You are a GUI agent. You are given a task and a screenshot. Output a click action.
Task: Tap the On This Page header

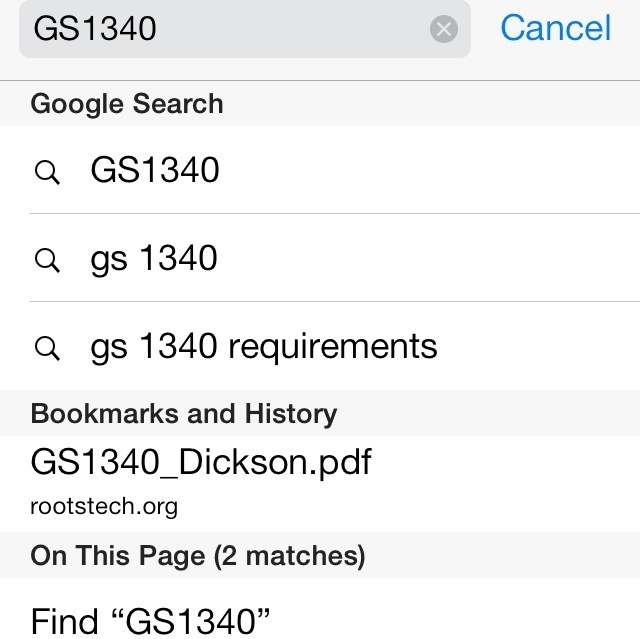320,555
